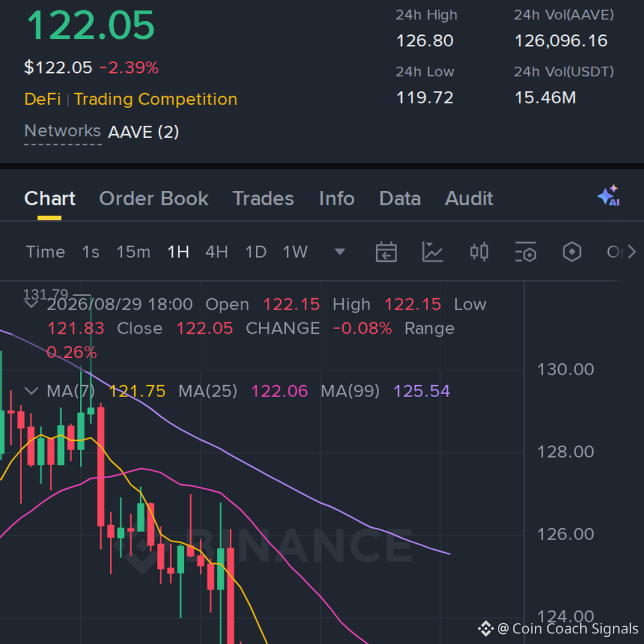
Task: Collapse the candle OHLC info chevron
Action: (x=32, y=304)
